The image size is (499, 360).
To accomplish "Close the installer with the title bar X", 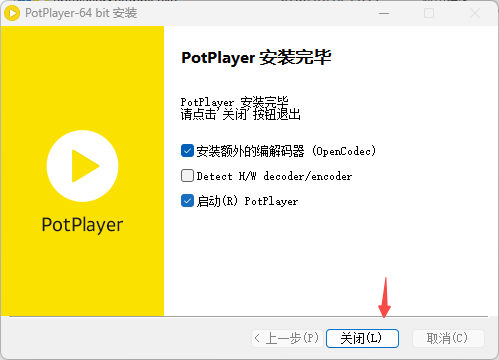I will pos(475,13).
